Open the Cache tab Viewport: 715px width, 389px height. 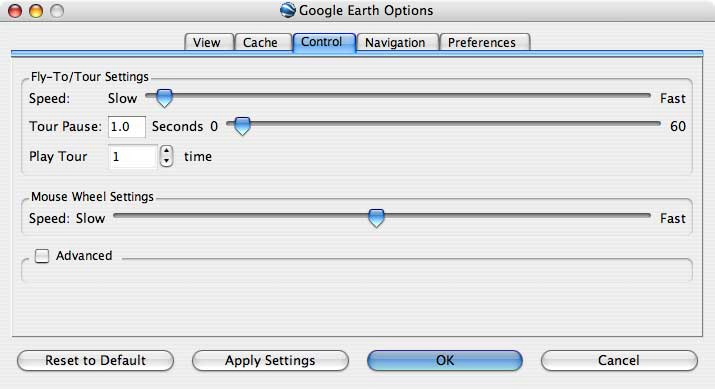[263, 42]
